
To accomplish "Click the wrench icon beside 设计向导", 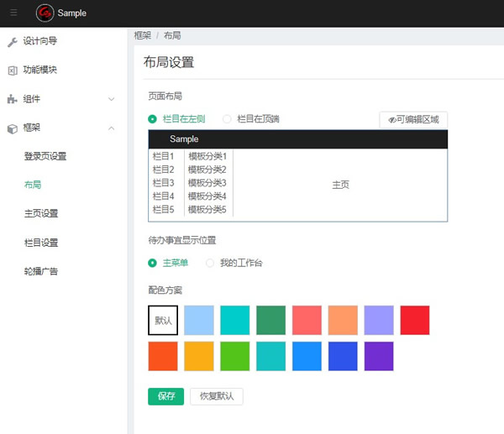I will 12,41.
